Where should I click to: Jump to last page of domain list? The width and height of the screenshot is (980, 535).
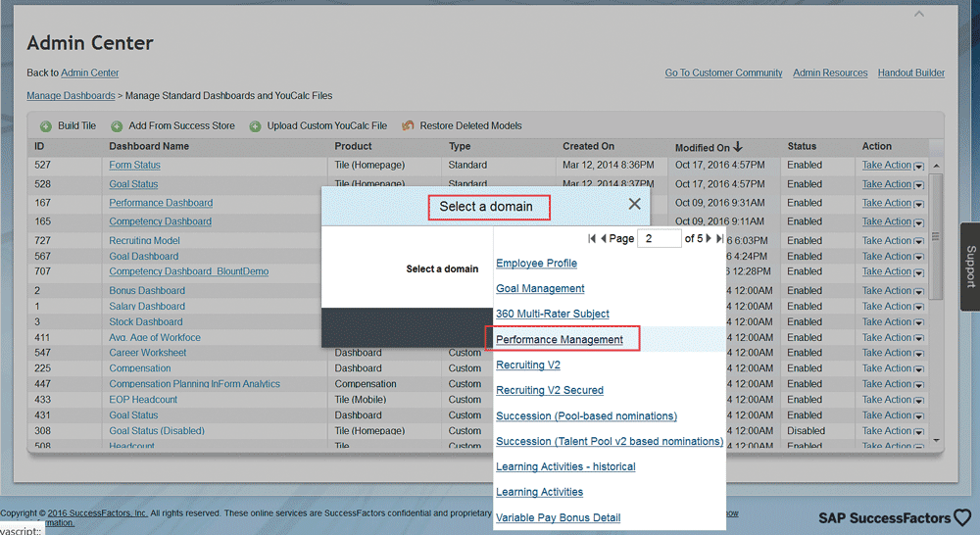720,239
